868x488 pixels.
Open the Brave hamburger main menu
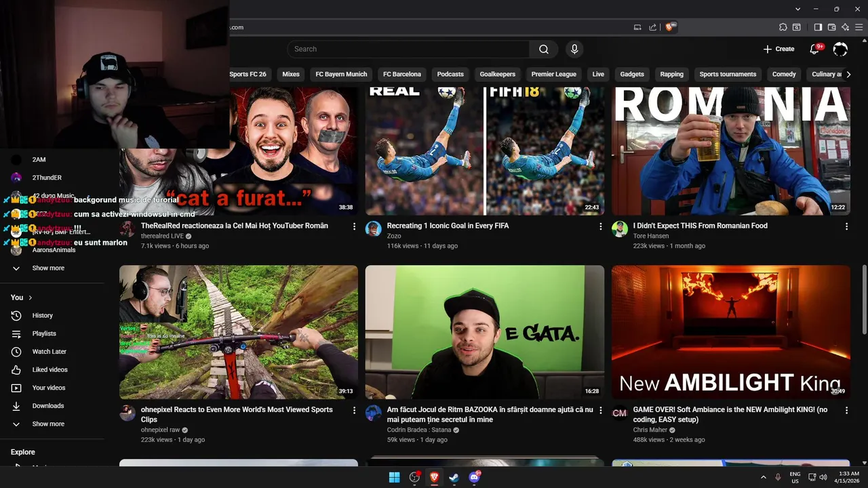click(859, 27)
